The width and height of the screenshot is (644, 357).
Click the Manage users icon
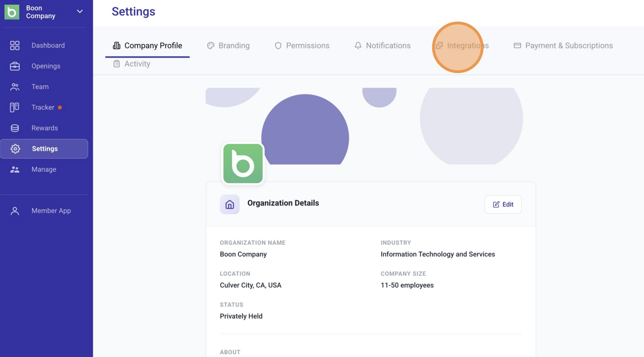(x=15, y=169)
